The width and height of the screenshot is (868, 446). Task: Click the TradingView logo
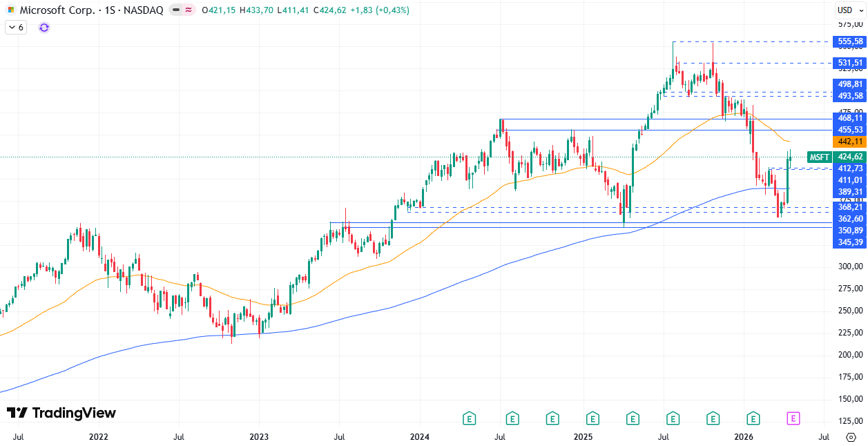click(x=61, y=413)
